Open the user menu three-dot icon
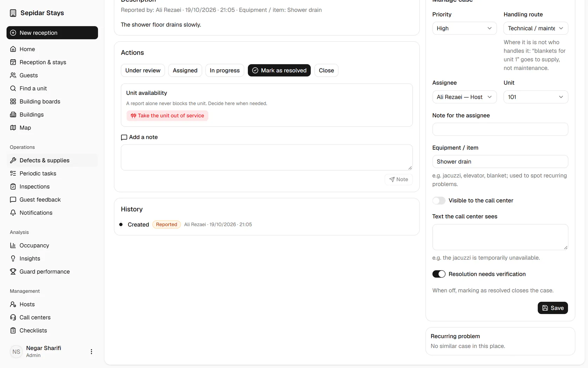588x368 pixels. [91, 352]
